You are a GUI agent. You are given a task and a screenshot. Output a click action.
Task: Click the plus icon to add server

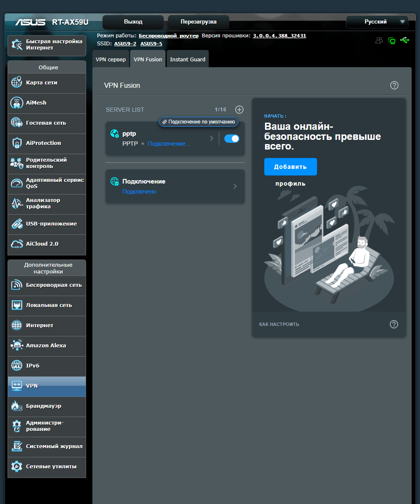[x=239, y=110]
